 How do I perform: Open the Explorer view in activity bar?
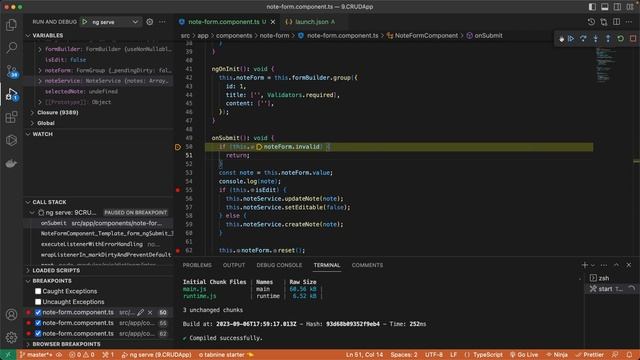pos(11,25)
